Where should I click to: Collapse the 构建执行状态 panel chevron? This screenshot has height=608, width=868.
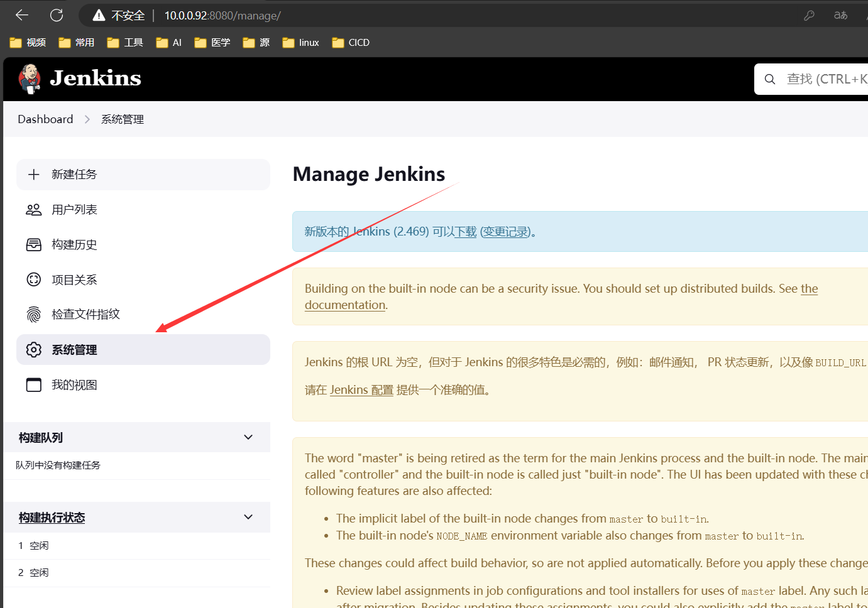[248, 517]
